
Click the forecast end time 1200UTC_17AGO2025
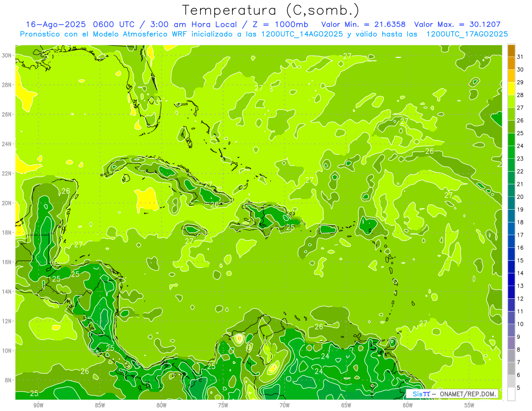(467, 34)
